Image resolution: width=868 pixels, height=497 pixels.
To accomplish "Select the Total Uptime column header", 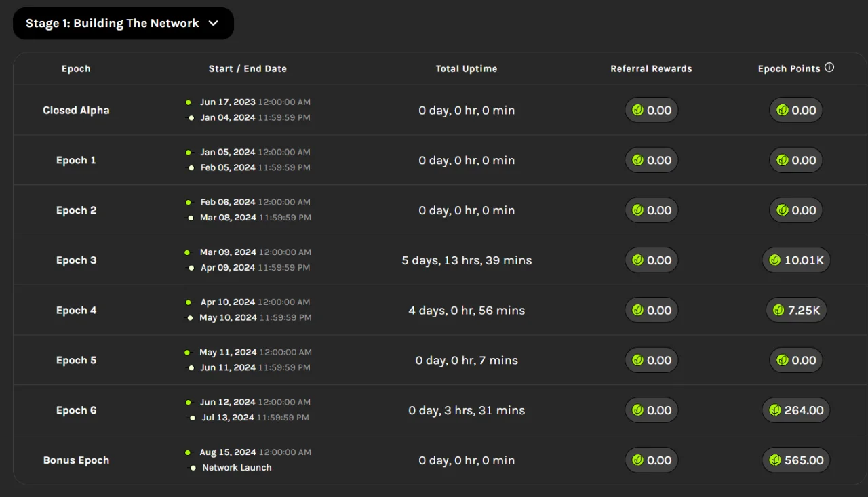I will click(467, 68).
